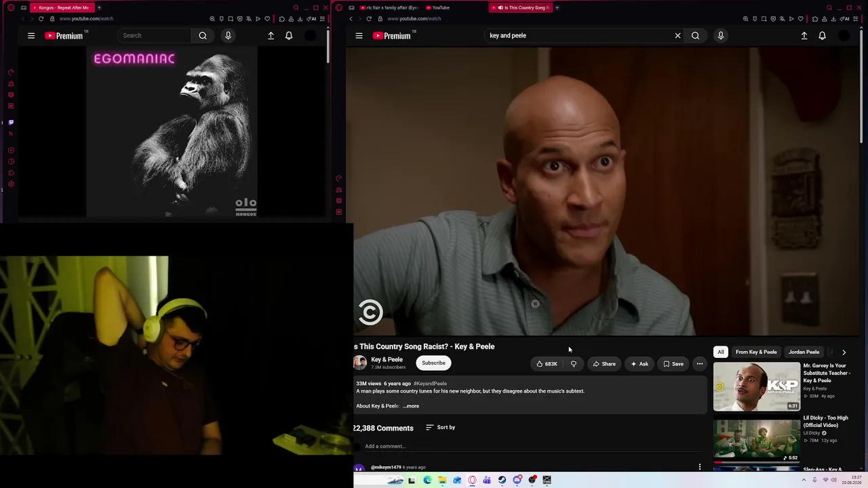This screenshot has width=868, height=488.
Task: Open the comments Sort by dropdown
Action: [x=440, y=428]
